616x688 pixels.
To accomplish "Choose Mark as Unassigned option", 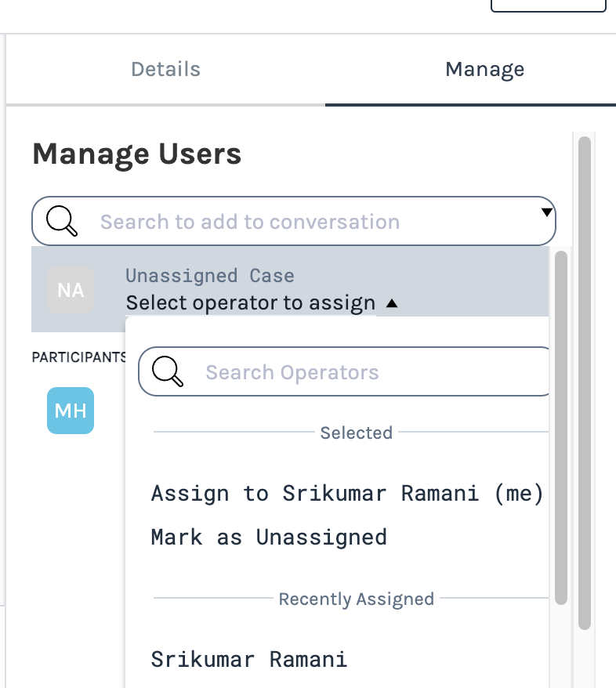I will [x=269, y=537].
